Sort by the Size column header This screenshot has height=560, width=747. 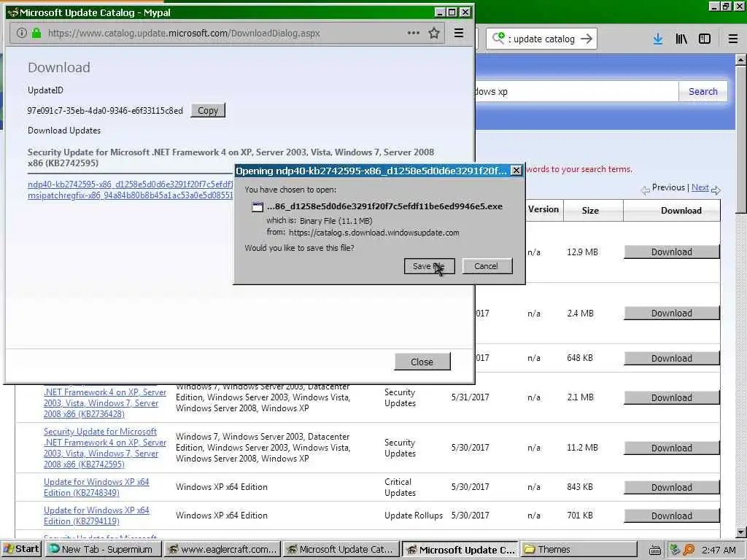coord(589,211)
